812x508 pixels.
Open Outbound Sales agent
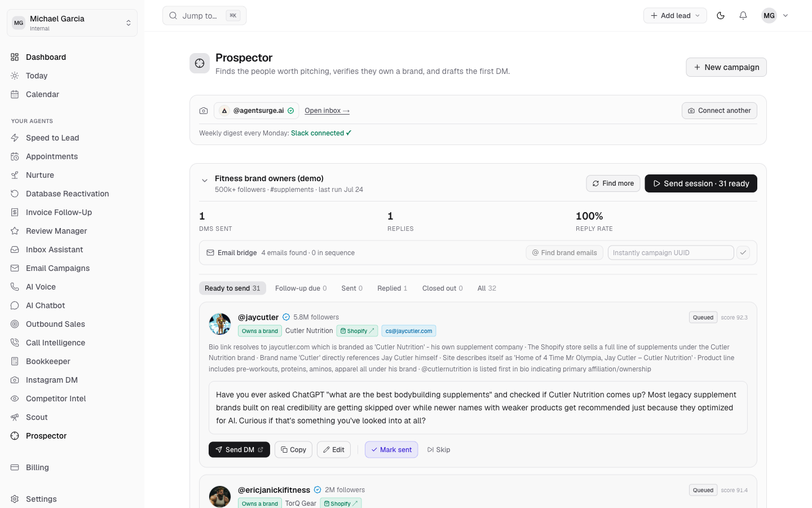coord(72,324)
